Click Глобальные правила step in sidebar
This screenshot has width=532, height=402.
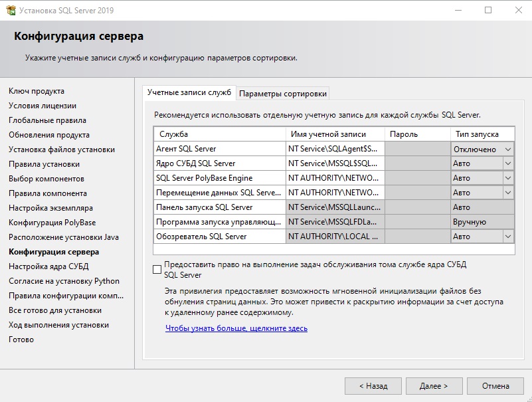(x=48, y=120)
